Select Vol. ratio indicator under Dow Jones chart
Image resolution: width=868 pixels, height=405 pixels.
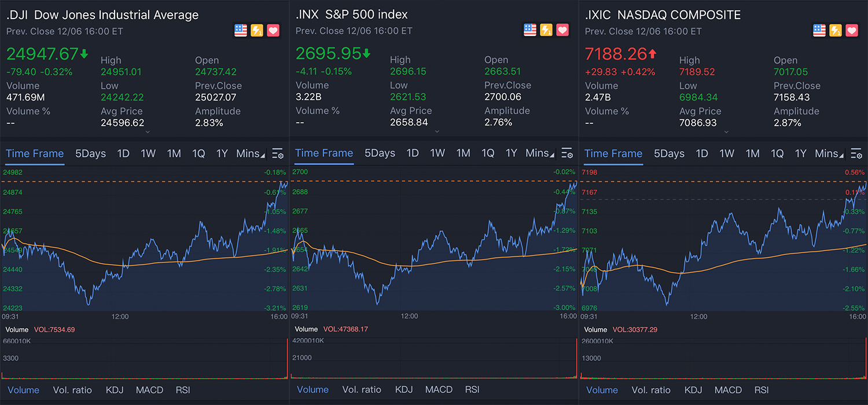72,390
